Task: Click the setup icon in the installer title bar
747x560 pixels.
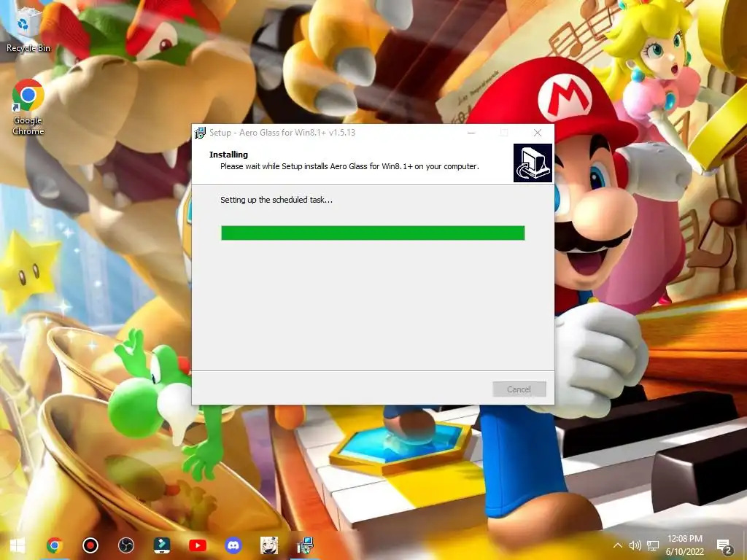Action: (200, 133)
